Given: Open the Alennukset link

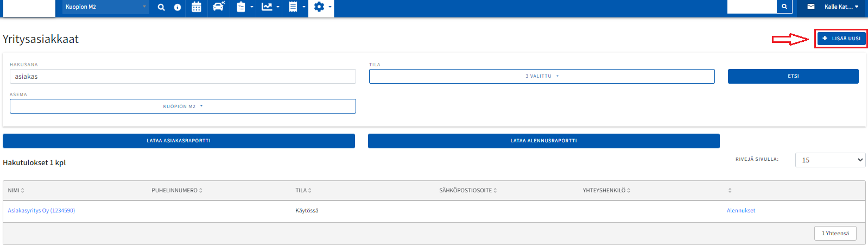Looking at the screenshot, I should [x=741, y=211].
